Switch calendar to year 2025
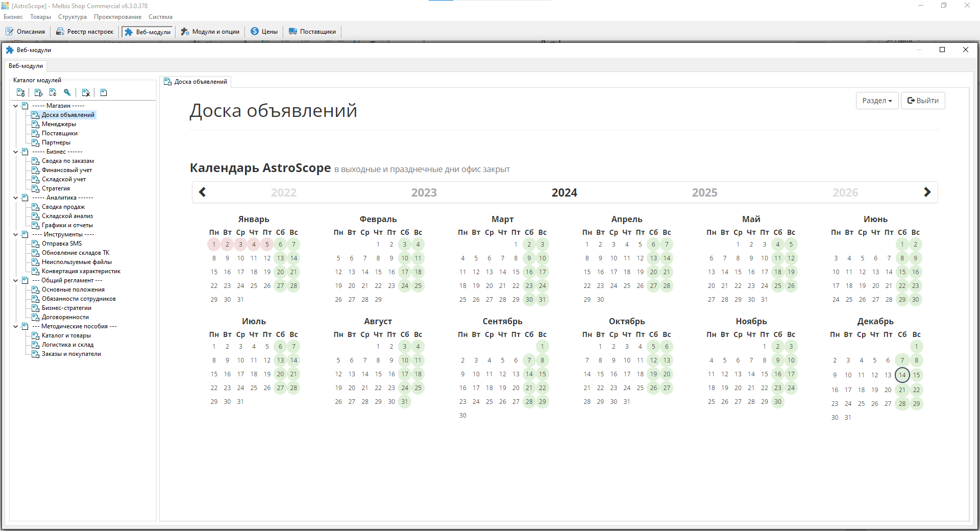Screen dimensions: 980x531 pyautogui.click(x=704, y=192)
